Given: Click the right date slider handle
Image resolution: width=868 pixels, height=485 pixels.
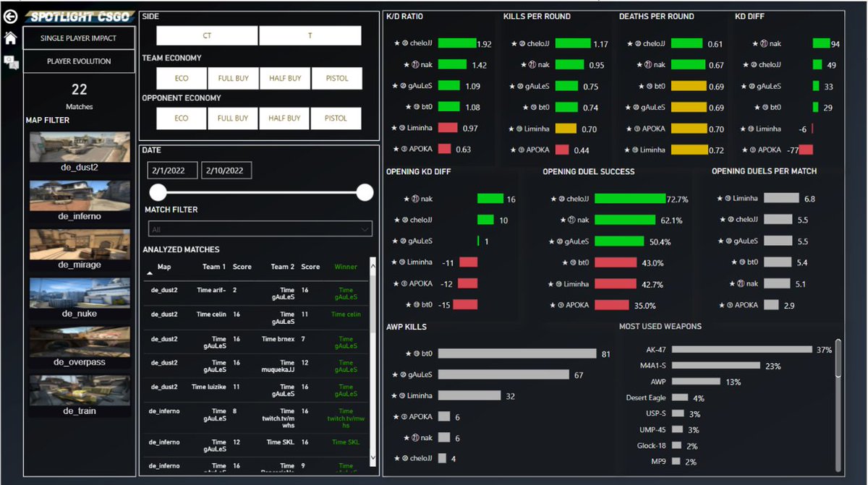Looking at the screenshot, I should coord(365,192).
